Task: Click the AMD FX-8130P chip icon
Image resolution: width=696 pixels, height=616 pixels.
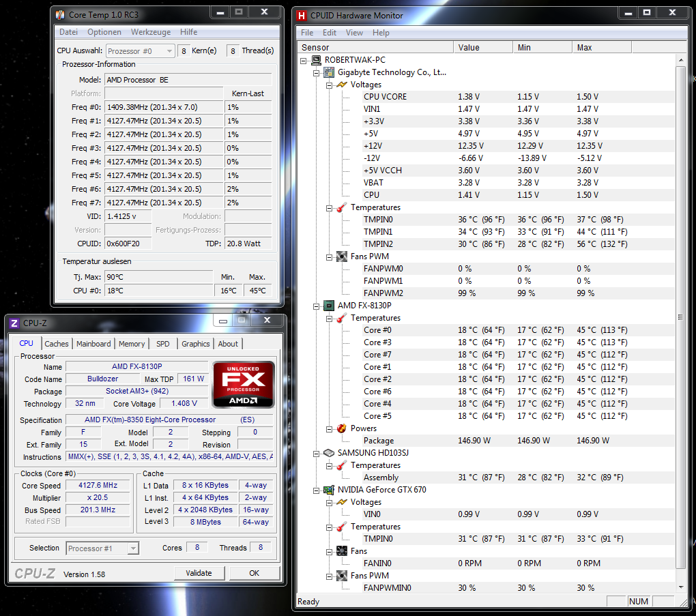Action: pos(329,306)
